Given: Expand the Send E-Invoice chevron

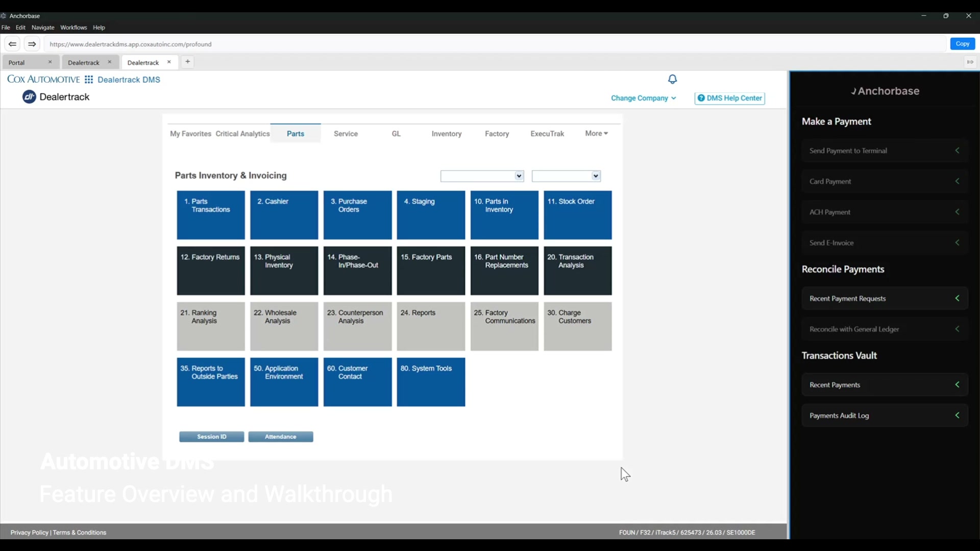Looking at the screenshot, I should click(958, 242).
